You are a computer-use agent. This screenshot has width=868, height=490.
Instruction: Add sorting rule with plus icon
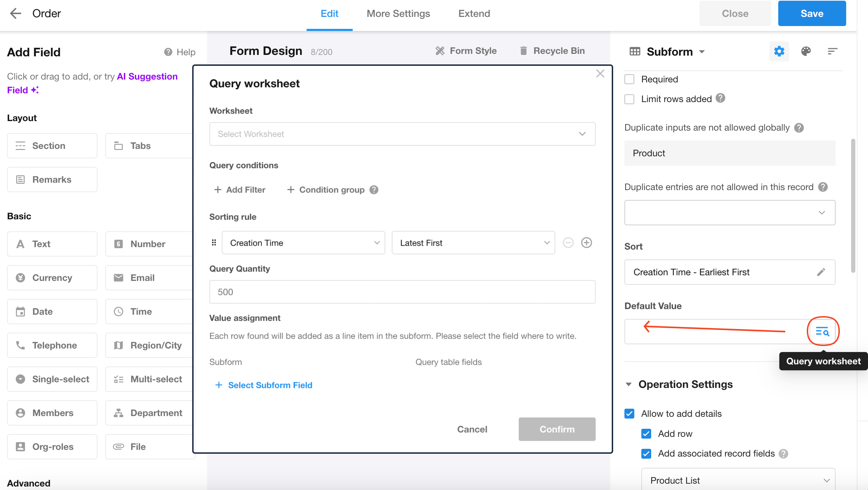(586, 243)
